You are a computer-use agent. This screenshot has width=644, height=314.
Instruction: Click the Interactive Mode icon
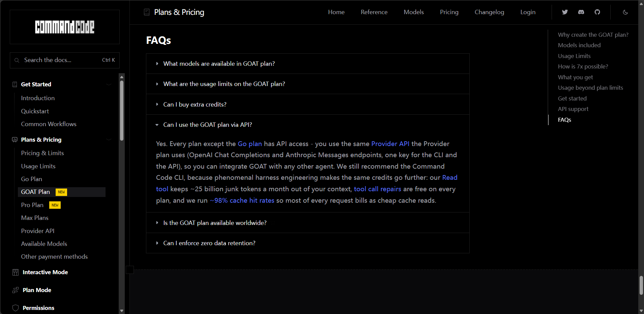16,272
